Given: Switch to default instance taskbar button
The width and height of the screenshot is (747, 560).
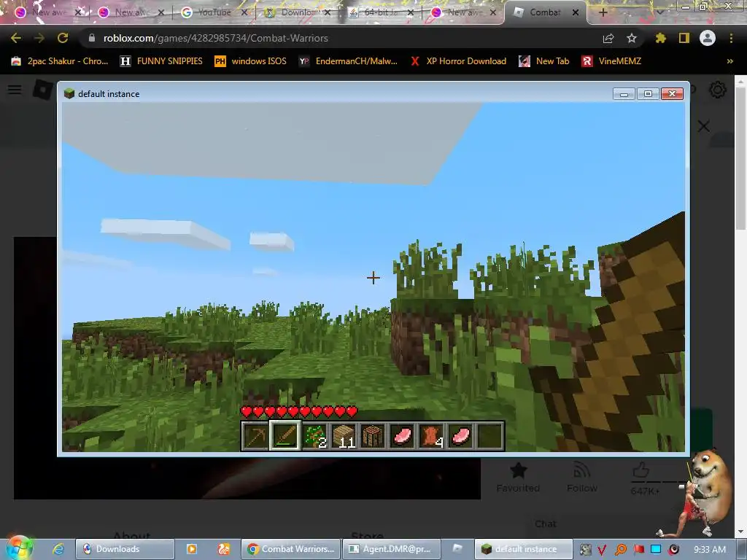Looking at the screenshot, I should tap(523, 549).
